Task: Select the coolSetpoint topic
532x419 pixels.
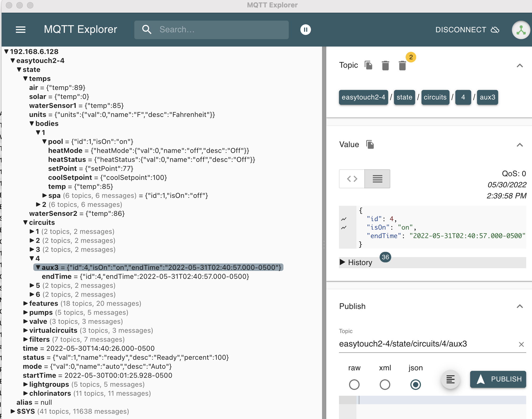Action: pos(108,177)
